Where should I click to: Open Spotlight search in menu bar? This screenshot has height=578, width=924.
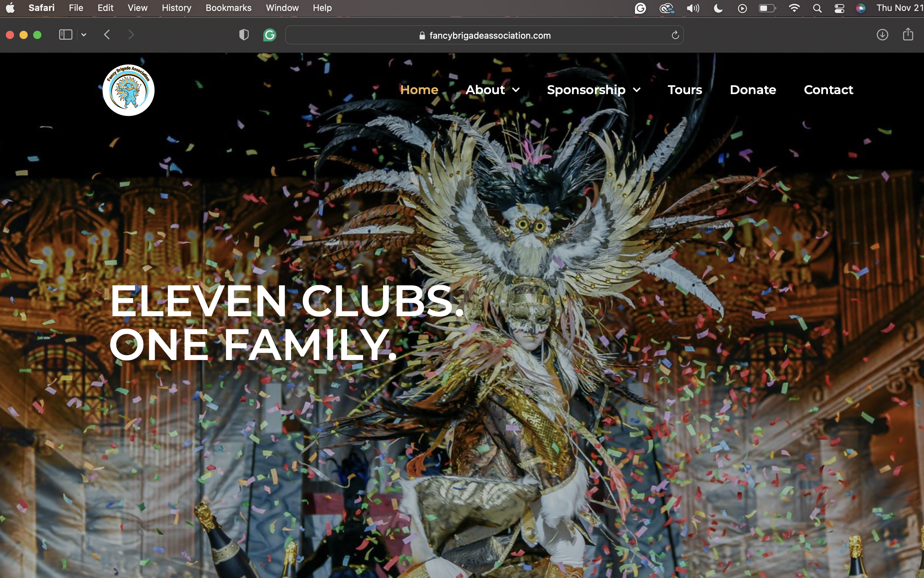click(817, 8)
